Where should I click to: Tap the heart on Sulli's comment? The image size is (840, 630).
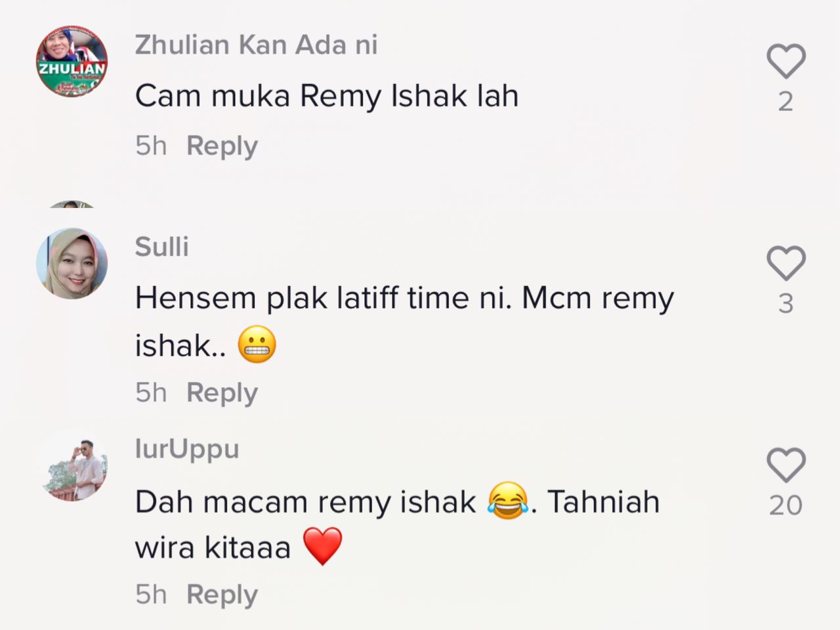[x=786, y=263]
